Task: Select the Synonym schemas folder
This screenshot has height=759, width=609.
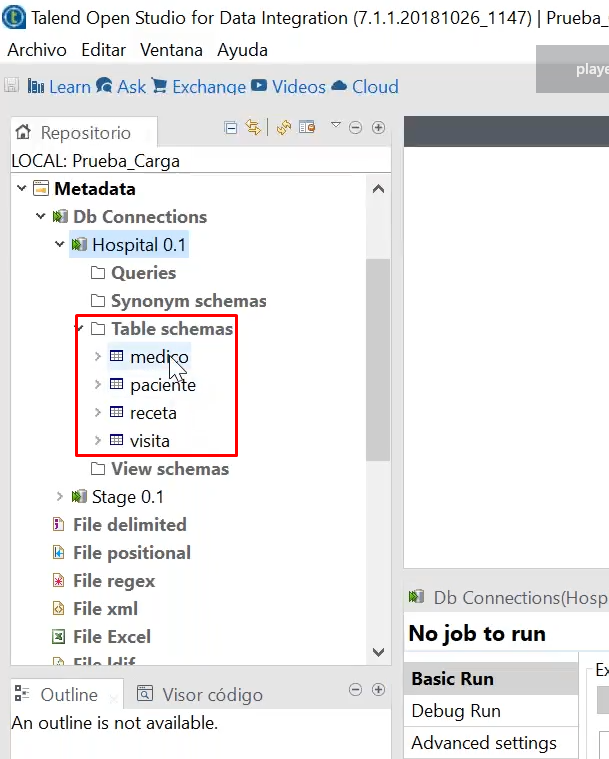Action: (x=189, y=301)
